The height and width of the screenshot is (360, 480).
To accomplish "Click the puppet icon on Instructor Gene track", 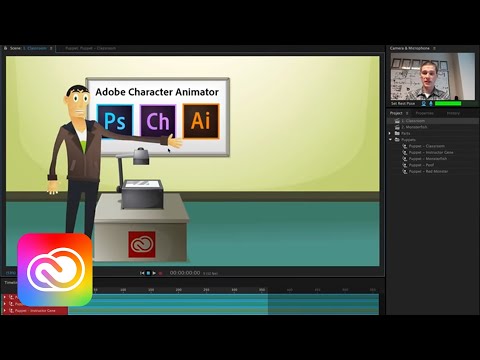I will pos(11,311).
